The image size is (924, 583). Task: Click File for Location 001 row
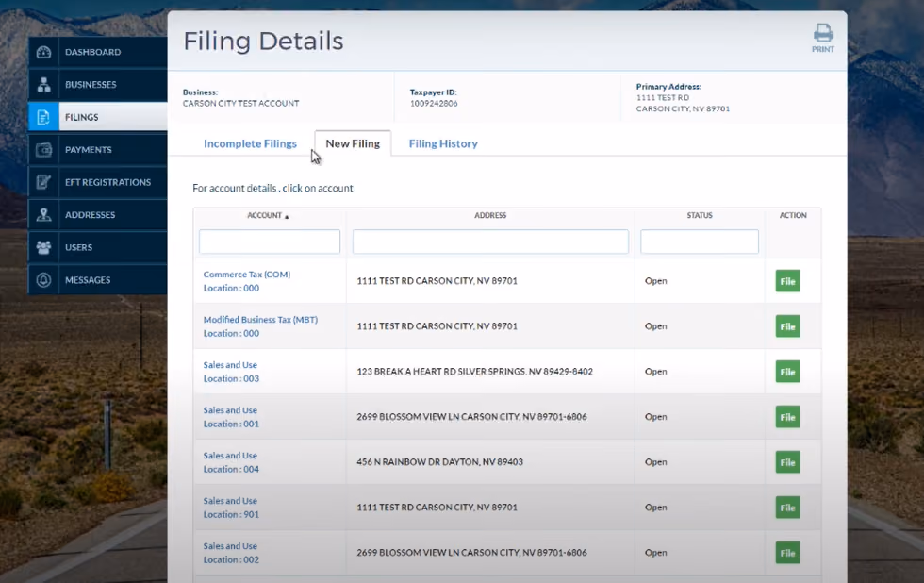click(788, 417)
